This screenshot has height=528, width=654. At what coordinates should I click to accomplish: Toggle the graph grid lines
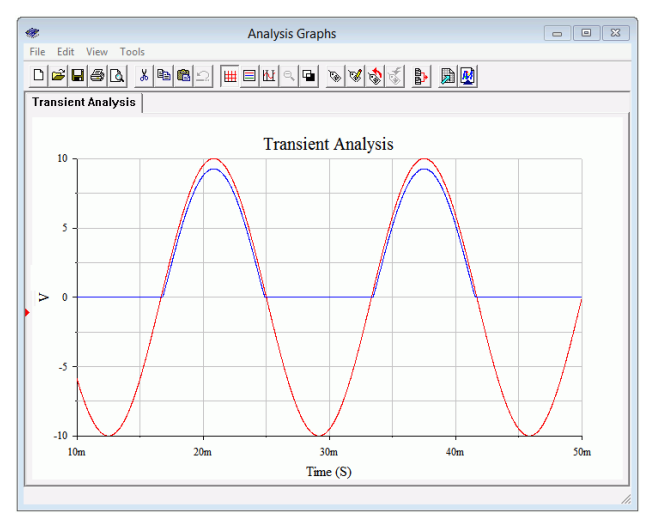click(x=230, y=75)
